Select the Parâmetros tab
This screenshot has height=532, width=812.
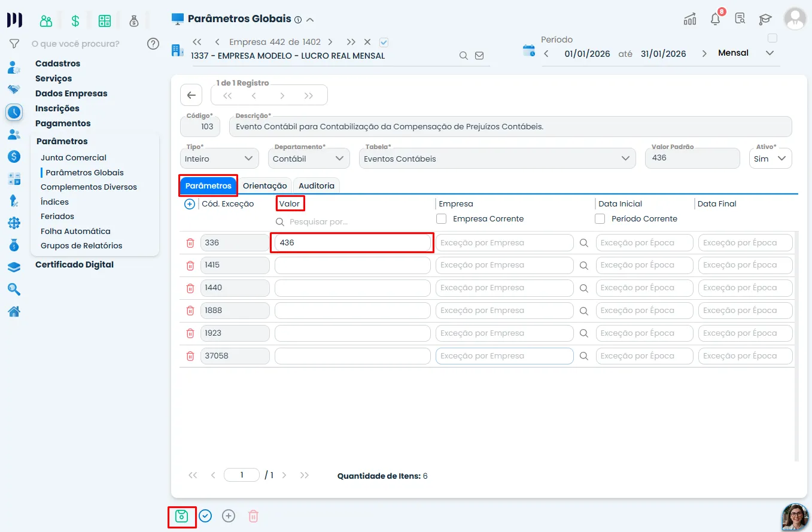pos(208,186)
